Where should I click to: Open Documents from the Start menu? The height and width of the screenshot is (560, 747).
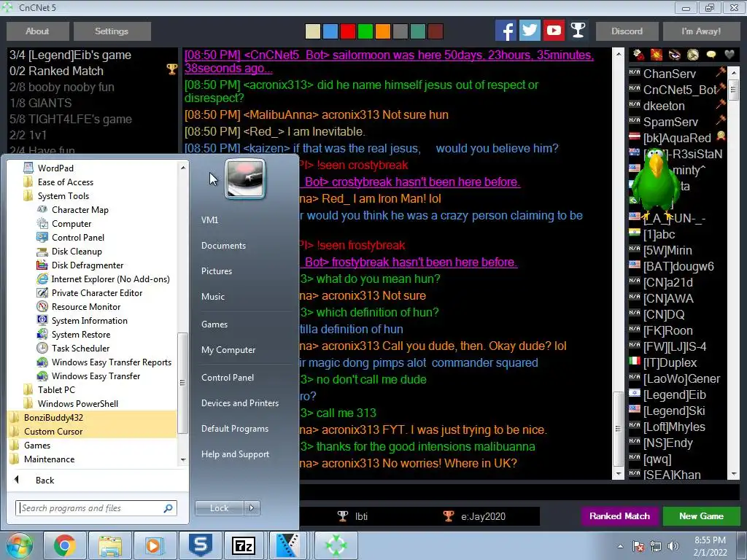click(223, 246)
